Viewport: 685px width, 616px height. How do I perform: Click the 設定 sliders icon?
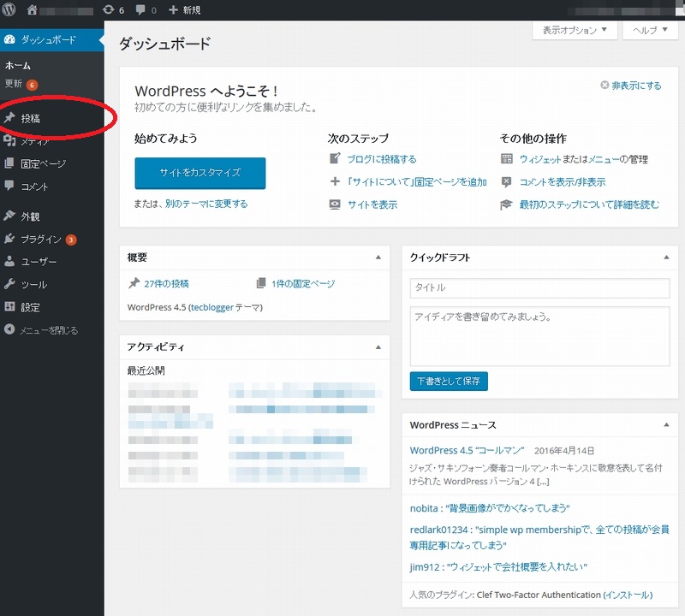pos(9,307)
